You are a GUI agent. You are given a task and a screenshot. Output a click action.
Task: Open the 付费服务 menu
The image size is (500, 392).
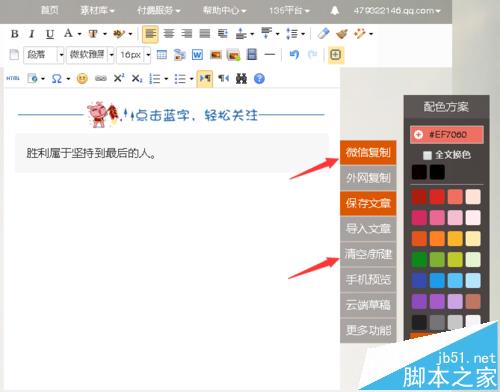159,10
